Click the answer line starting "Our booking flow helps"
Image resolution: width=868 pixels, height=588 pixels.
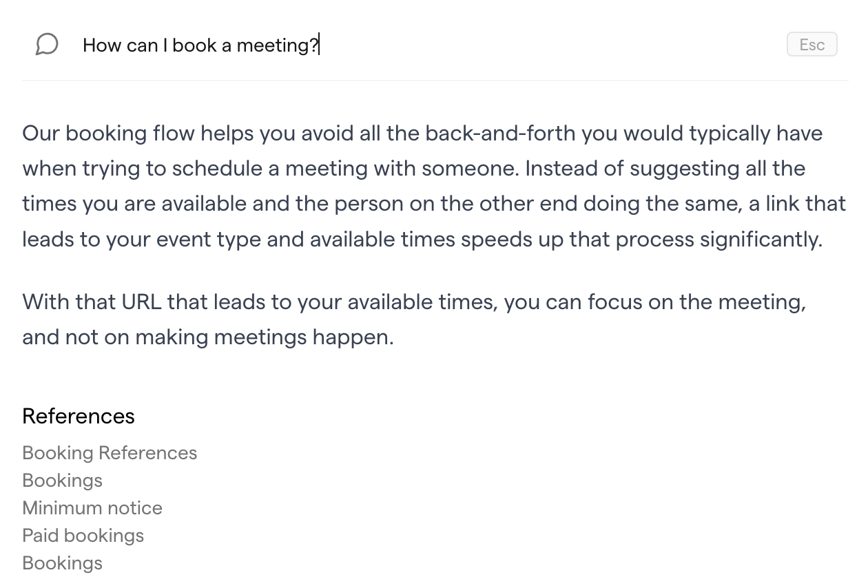(x=422, y=133)
